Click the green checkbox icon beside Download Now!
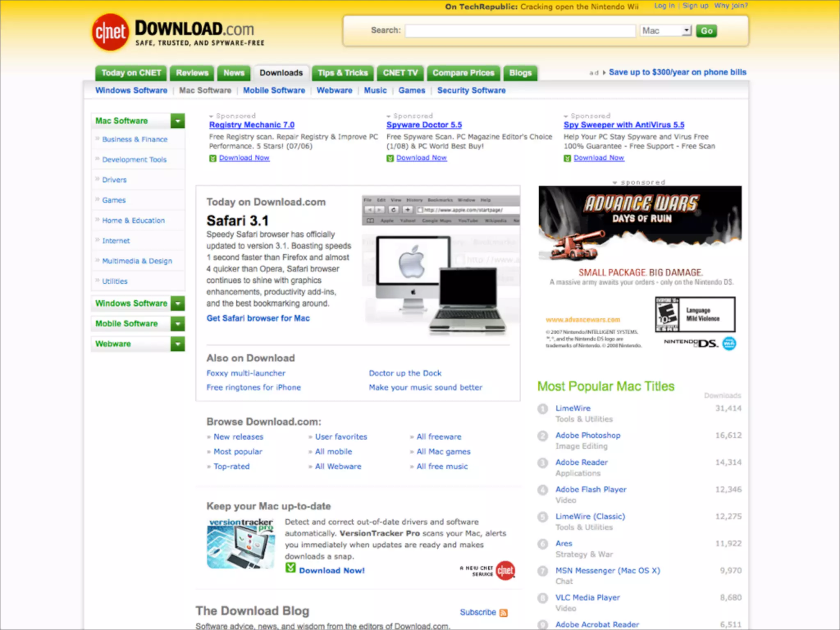840x630 pixels. pos(290,568)
